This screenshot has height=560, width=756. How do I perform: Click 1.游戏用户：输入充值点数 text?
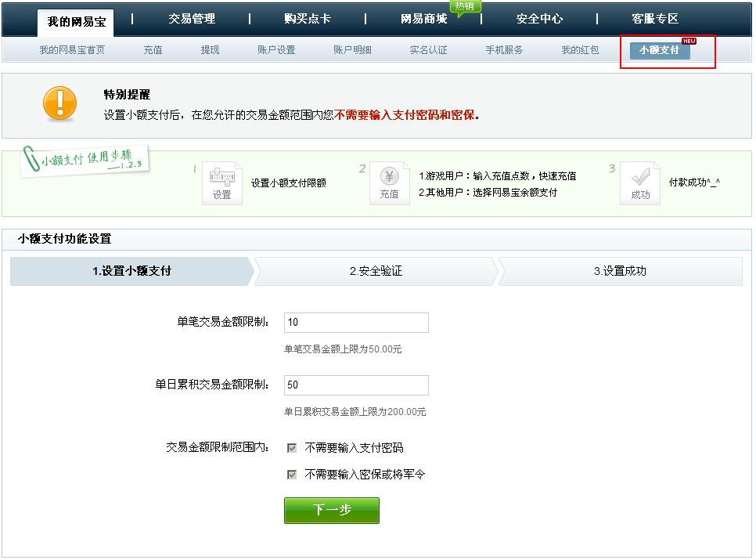coord(497,176)
